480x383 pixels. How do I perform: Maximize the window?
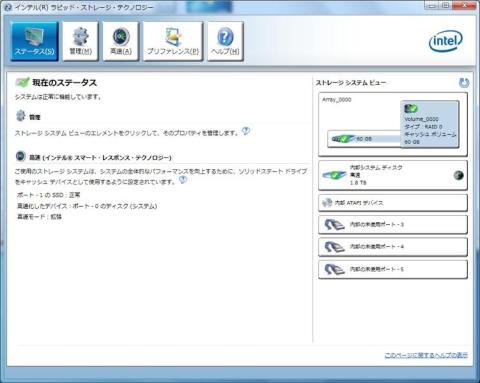pyautogui.click(x=445, y=6)
